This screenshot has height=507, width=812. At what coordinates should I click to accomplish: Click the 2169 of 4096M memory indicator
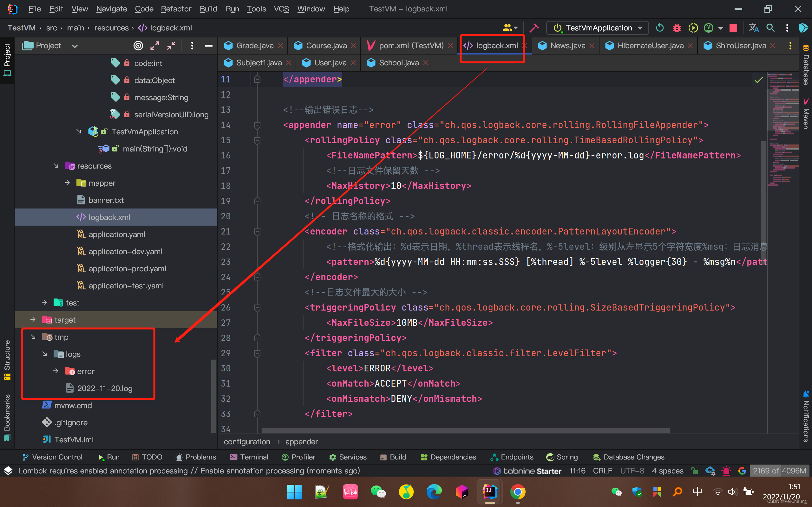click(779, 471)
